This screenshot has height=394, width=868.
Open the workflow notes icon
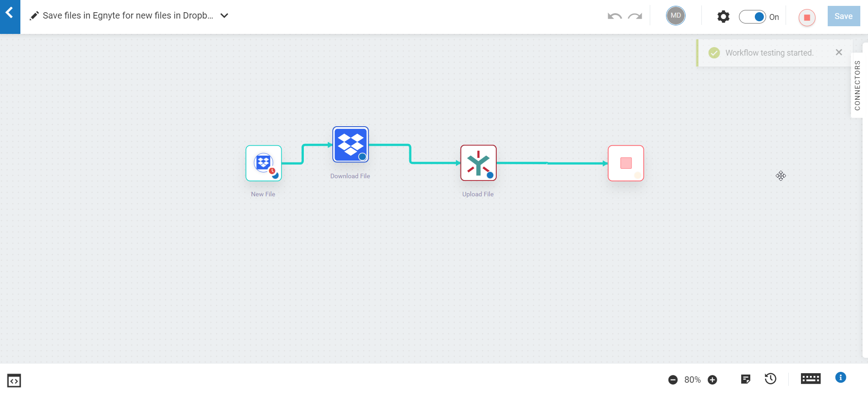[x=745, y=379]
